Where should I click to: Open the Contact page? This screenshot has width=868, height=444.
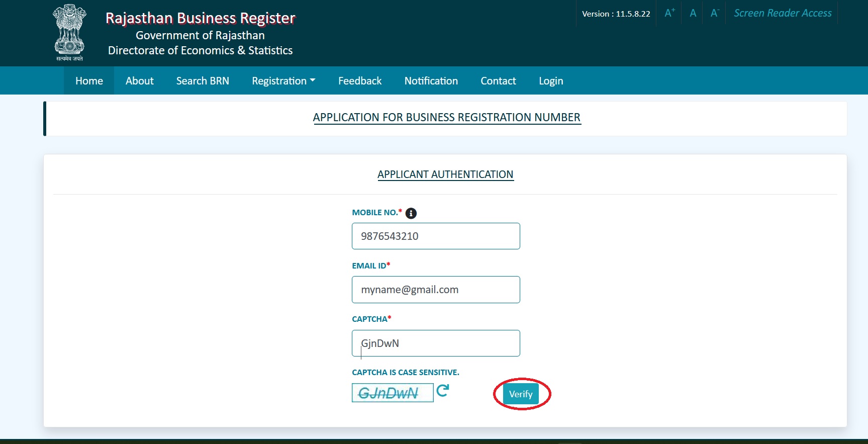point(498,81)
